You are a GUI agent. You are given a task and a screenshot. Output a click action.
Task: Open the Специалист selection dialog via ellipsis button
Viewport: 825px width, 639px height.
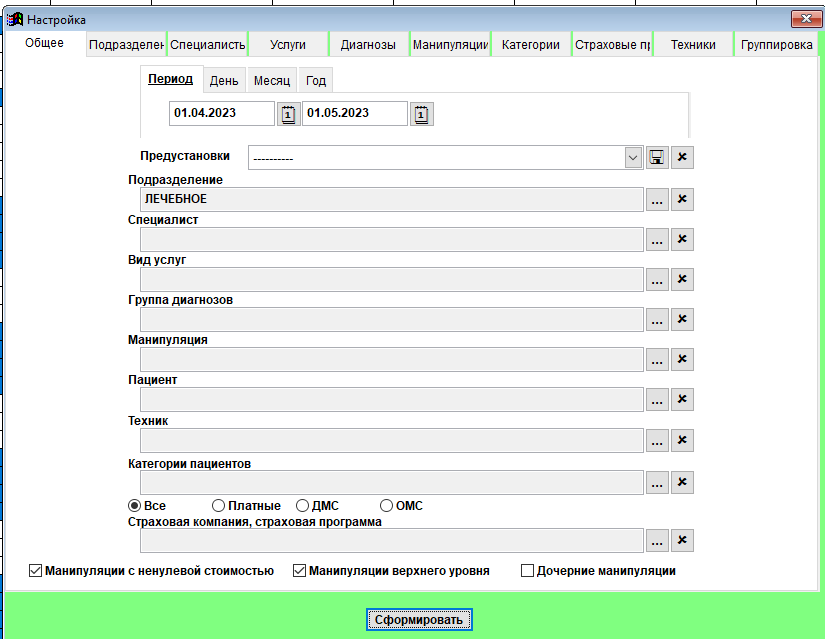click(657, 239)
